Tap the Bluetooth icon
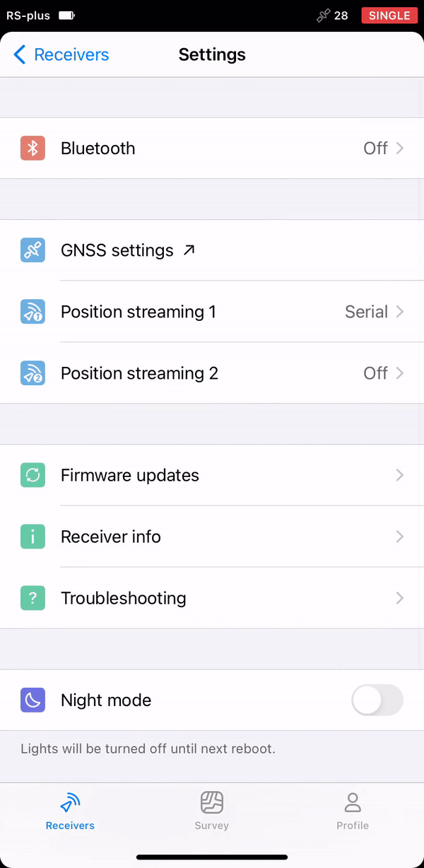424x868 pixels. pyautogui.click(x=33, y=148)
